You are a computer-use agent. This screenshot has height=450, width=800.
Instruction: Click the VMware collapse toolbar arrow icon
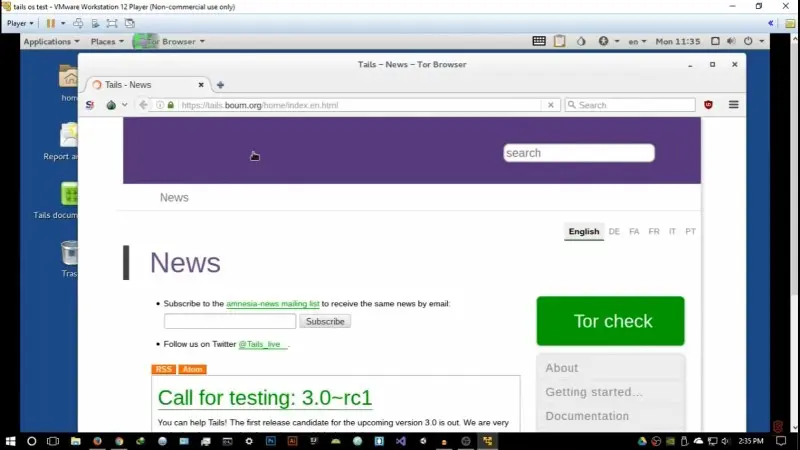(771, 23)
